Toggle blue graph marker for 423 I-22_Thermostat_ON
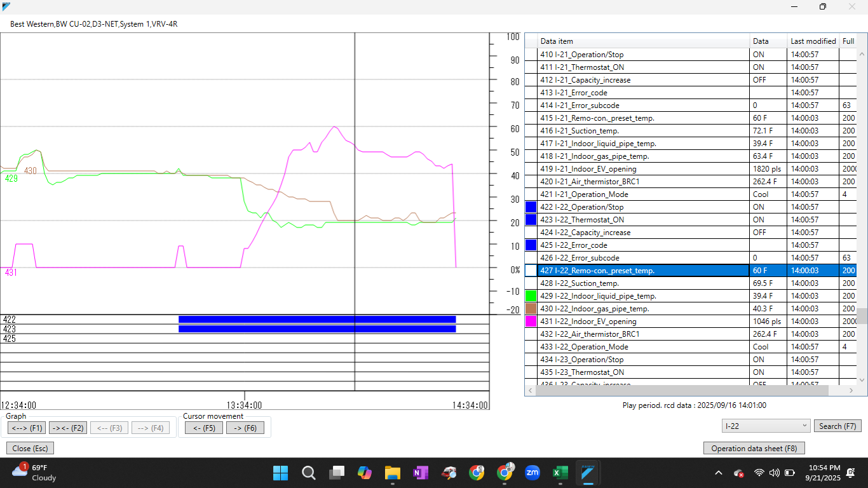Viewport: 868px width, 488px height. click(x=531, y=219)
